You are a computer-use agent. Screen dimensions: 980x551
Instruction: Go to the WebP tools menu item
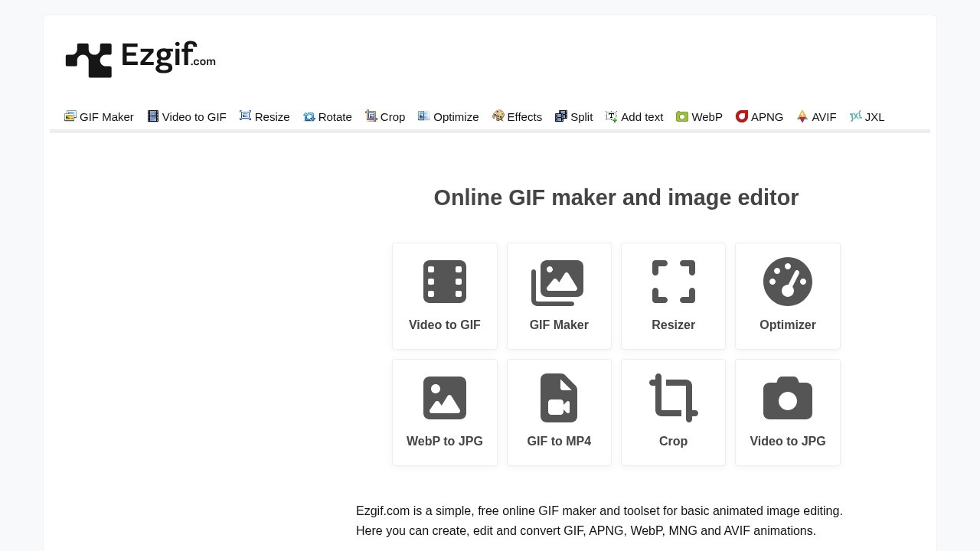tap(699, 117)
